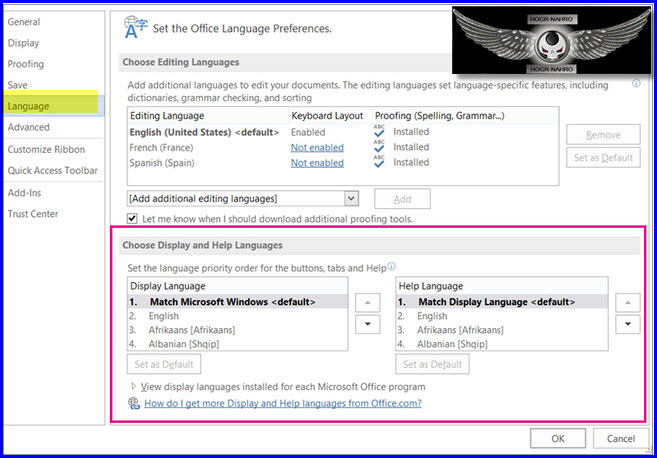This screenshot has width=657, height=458.
Task: Uncheck 'Let me know when I should download' checkbox
Action: point(133,218)
